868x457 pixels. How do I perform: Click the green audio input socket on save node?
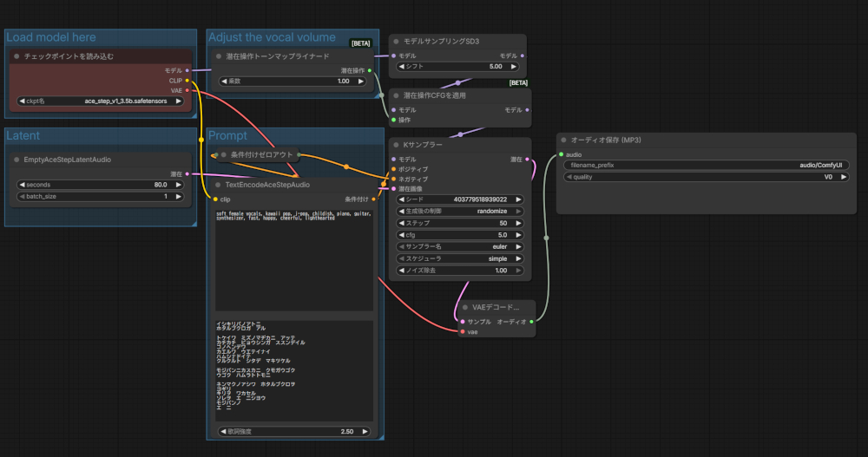(x=562, y=154)
